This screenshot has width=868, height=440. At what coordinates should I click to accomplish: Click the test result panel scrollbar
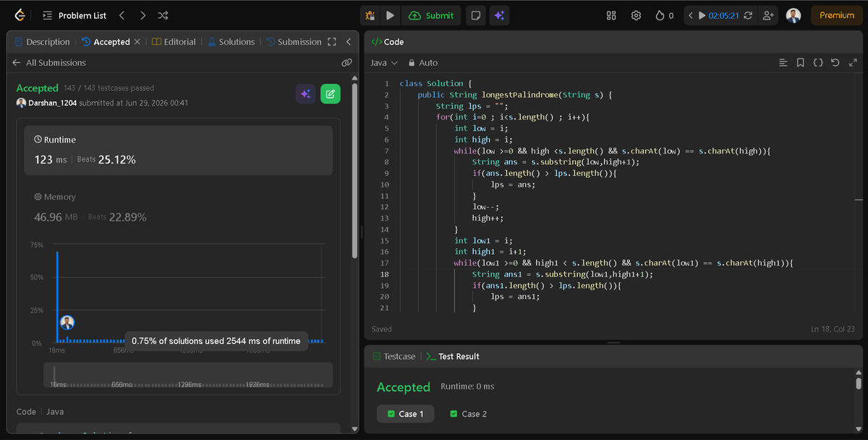point(859,383)
